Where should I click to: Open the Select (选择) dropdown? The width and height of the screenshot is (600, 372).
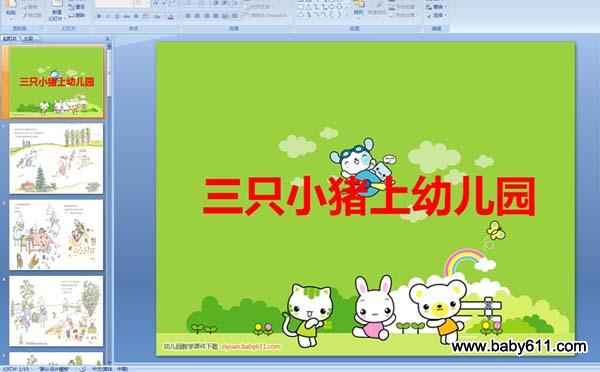click(437, 15)
